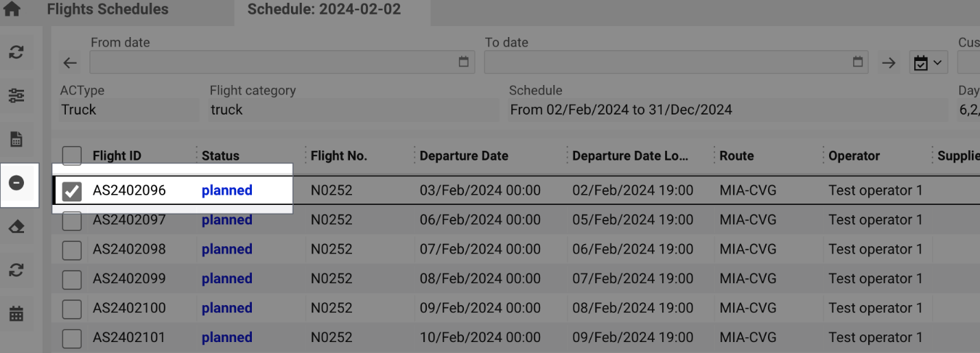Open the filter sliders sidebar icon
Image resolution: width=980 pixels, height=353 pixels.
[x=16, y=96]
